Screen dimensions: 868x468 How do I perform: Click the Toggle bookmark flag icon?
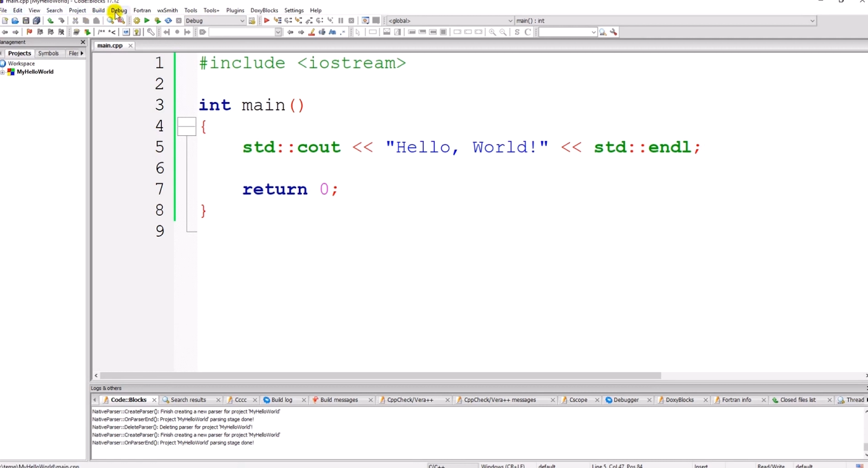point(29,32)
